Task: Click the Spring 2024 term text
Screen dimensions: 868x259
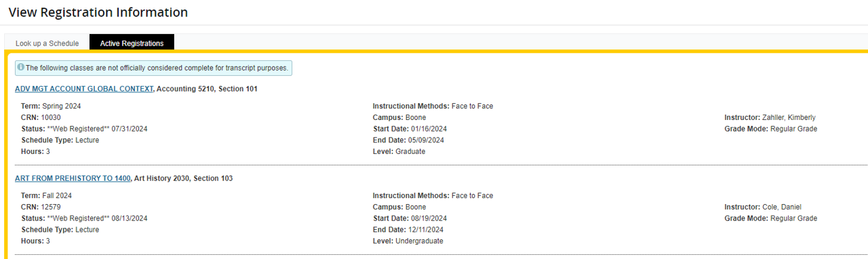Action: point(61,106)
